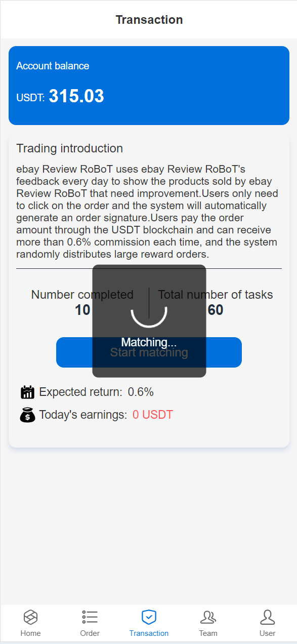Click the Start matching button
The image size is (297, 644).
point(149,352)
